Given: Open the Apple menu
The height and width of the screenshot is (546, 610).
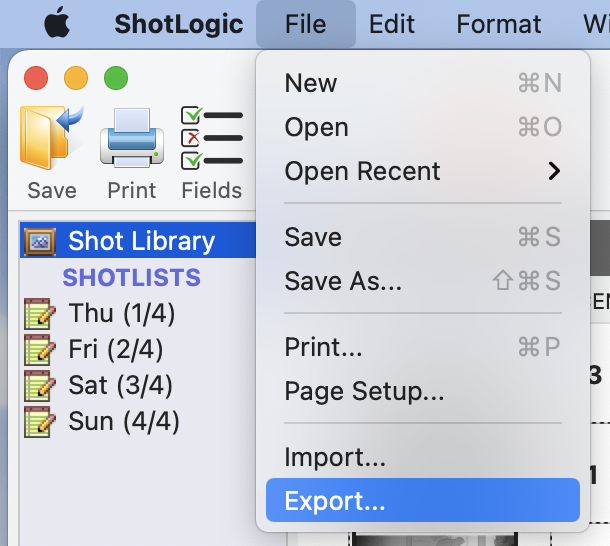Looking at the screenshot, I should pyautogui.click(x=57, y=23).
